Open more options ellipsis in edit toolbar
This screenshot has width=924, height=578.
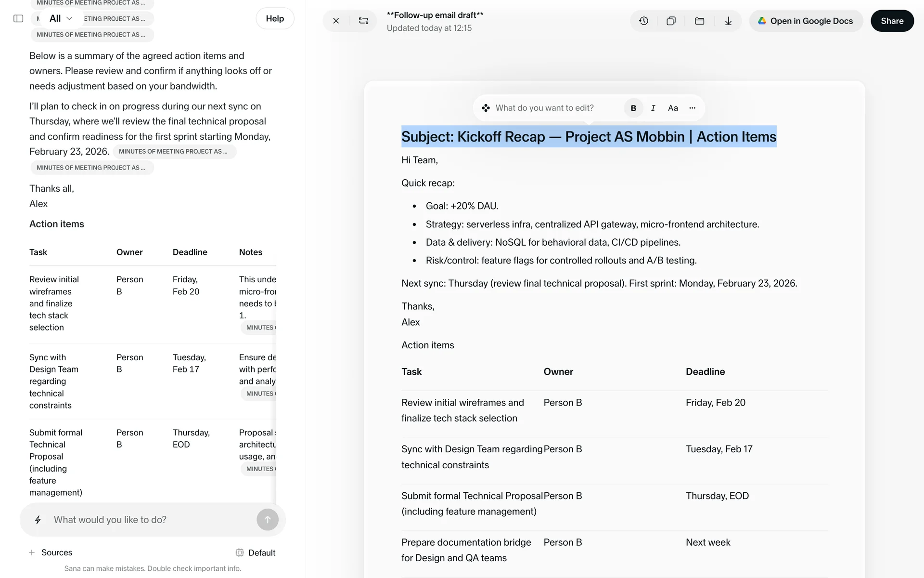pos(692,108)
